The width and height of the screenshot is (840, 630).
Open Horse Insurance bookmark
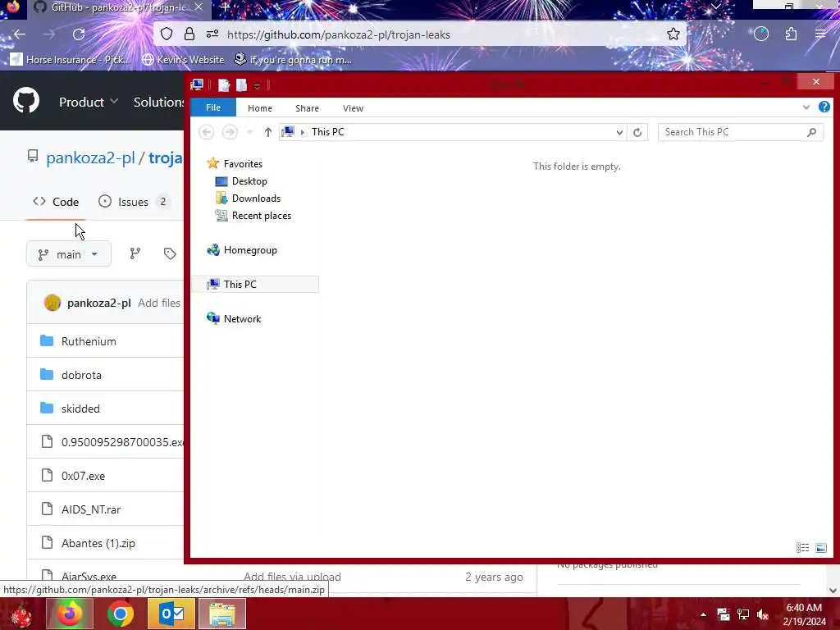[71, 59]
